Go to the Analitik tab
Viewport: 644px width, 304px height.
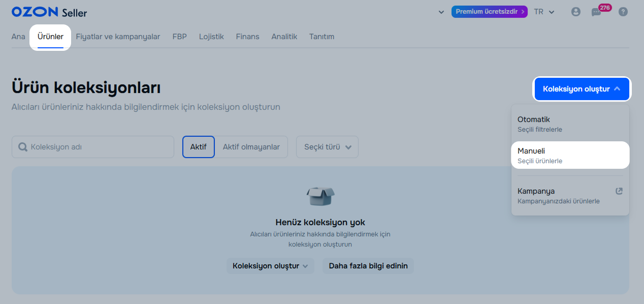coord(284,37)
